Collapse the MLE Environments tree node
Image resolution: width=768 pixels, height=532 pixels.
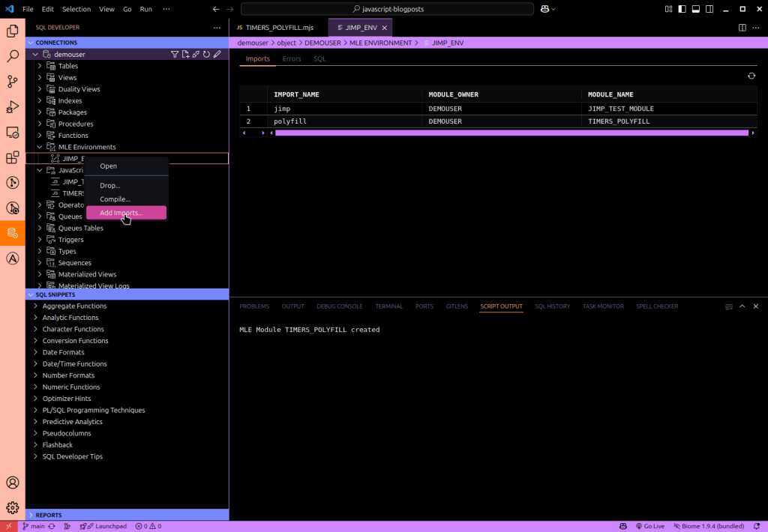point(40,147)
